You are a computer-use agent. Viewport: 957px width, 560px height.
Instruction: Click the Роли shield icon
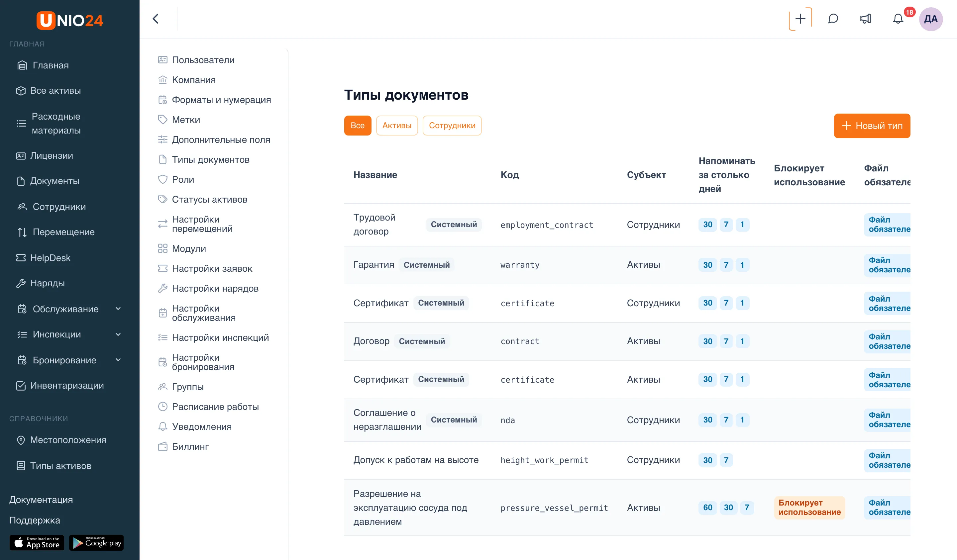pyautogui.click(x=162, y=179)
